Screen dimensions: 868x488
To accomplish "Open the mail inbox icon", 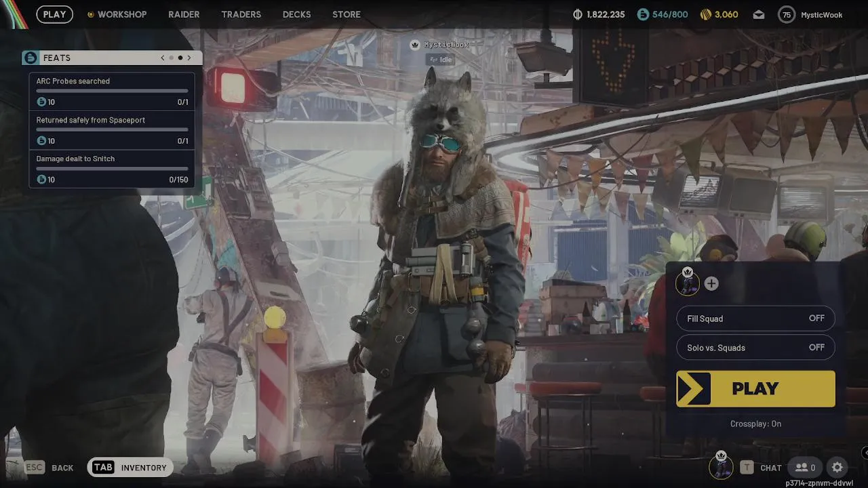I will (x=758, y=14).
